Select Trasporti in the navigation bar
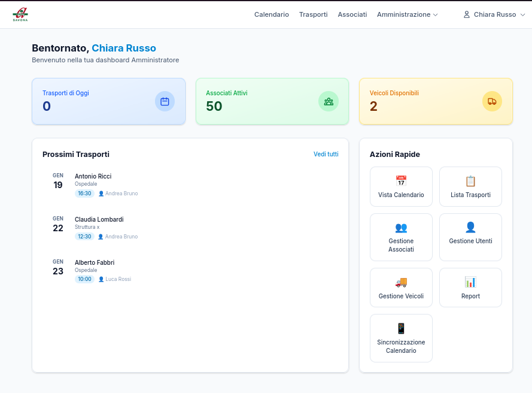This screenshot has height=393, width=532. click(x=313, y=14)
